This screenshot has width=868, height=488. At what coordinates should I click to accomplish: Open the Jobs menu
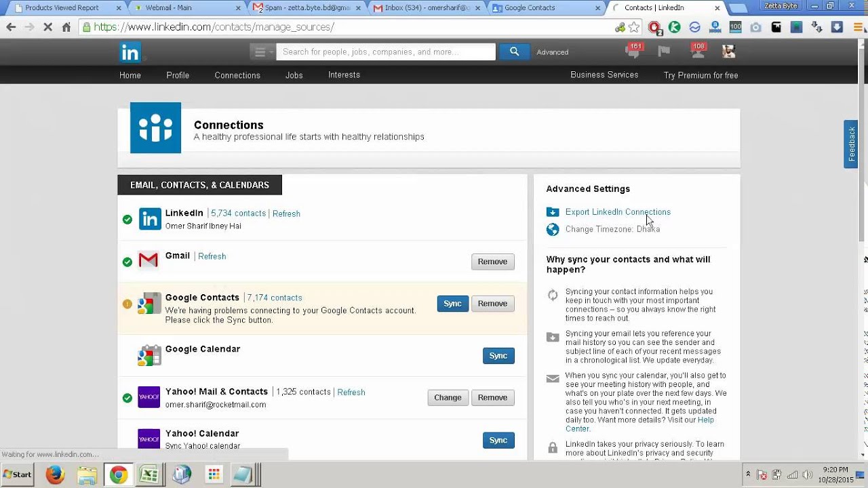[x=294, y=75]
